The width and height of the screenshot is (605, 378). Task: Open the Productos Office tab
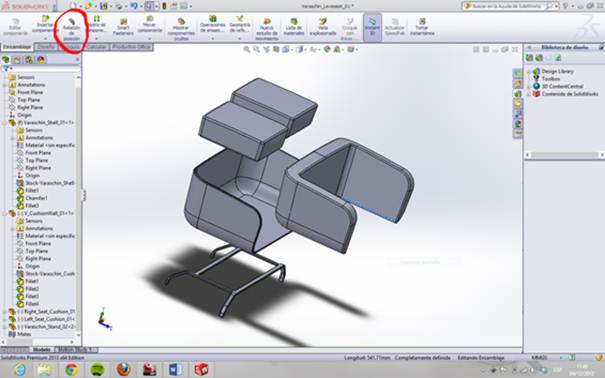tap(132, 47)
